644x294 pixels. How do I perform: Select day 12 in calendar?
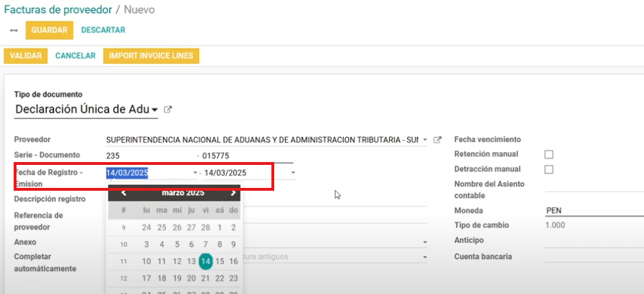click(177, 261)
